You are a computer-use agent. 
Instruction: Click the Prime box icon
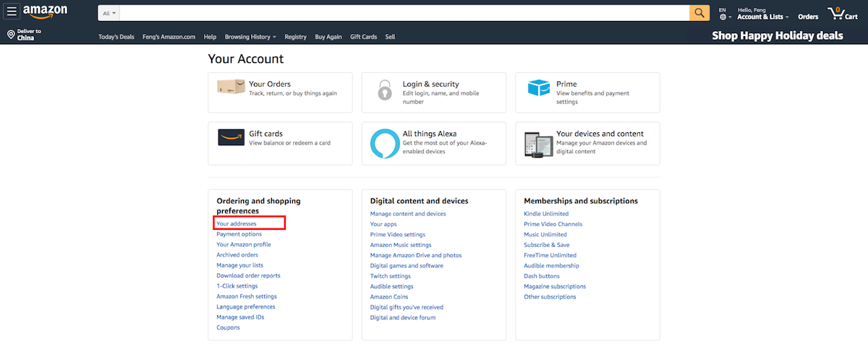tap(538, 87)
